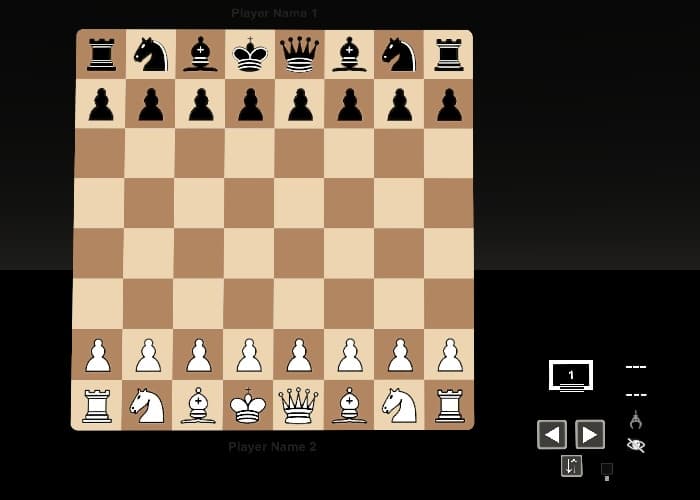Select the black pawn in front of queen
The width and height of the screenshot is (700, 500).
[300, 105]
